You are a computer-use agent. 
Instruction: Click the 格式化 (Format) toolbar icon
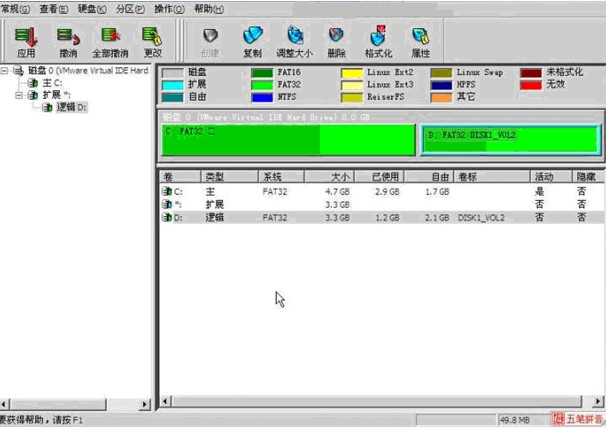(x=378, y=42)
